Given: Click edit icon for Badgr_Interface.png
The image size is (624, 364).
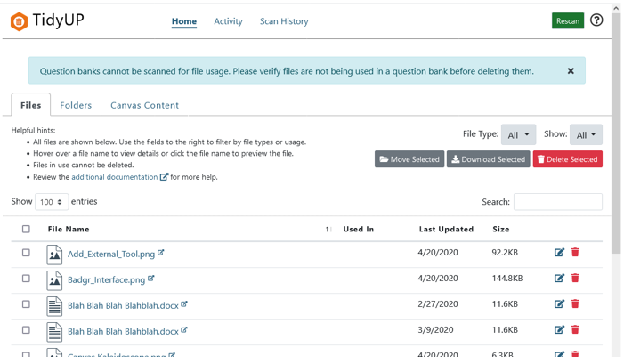Looking at the screenshot, I should (x=559, y=279).
